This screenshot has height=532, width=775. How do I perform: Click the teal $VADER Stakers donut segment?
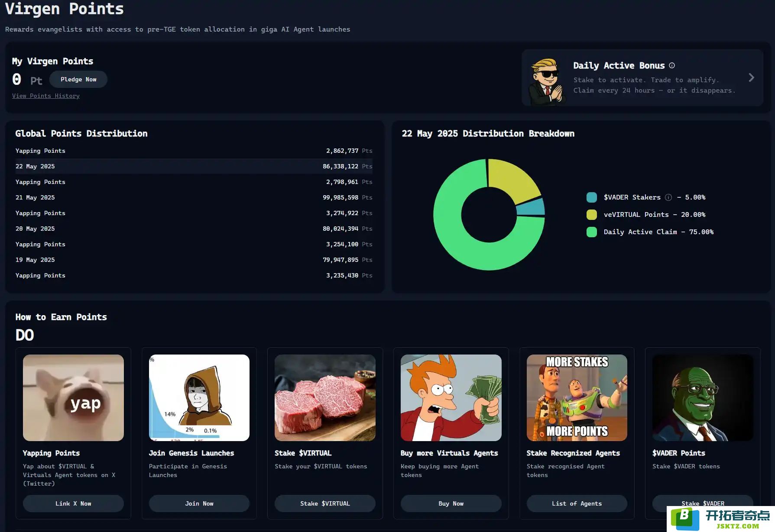pos(531,207)
